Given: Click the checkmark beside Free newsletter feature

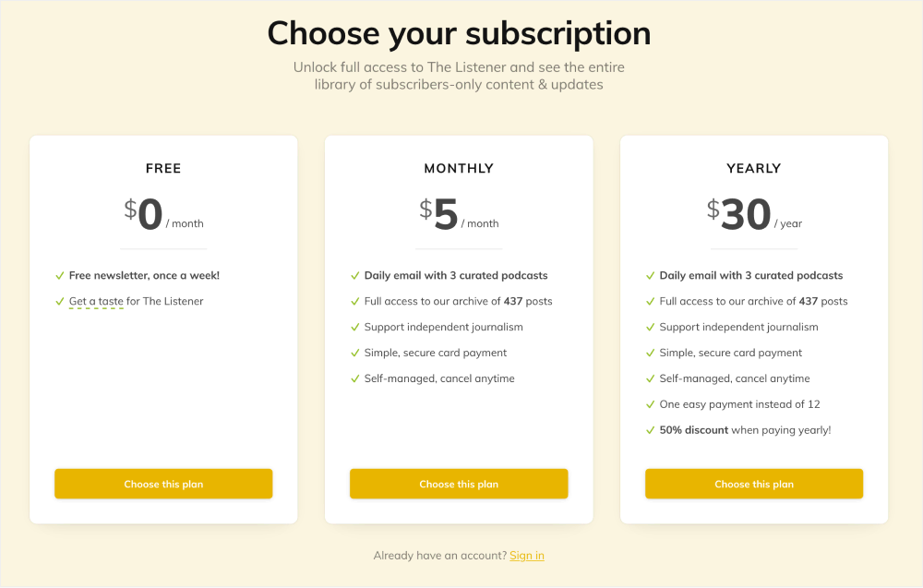Looking at the screenshot, I should 61,275.
